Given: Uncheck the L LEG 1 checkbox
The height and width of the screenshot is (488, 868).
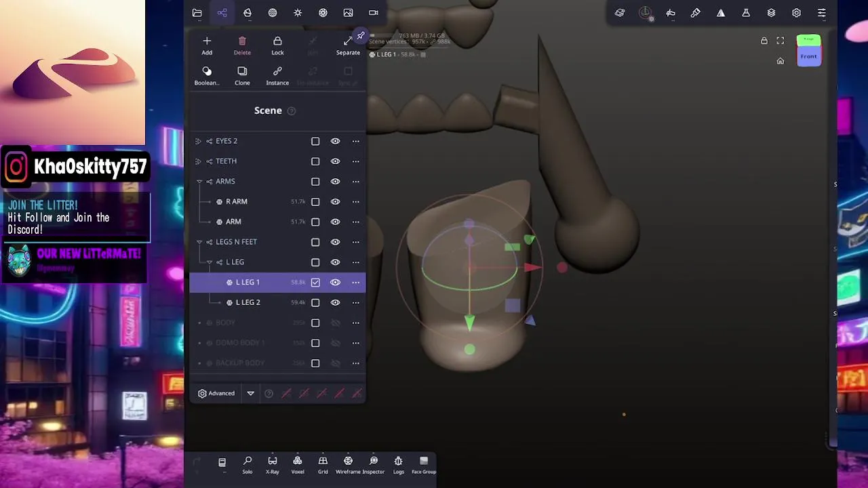Looking at the screenshot, I should coord(315,283).
